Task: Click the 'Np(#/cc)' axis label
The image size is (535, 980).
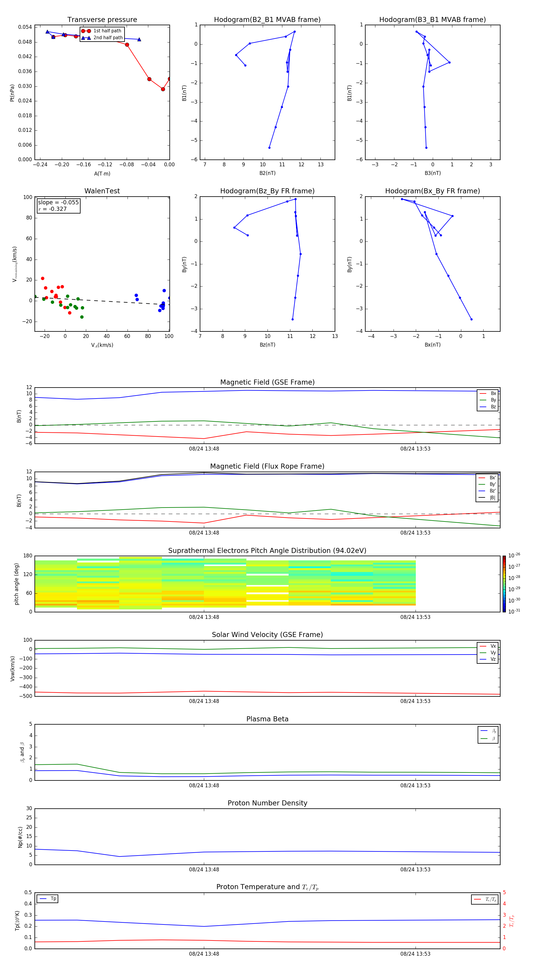Action: [20, 837]
